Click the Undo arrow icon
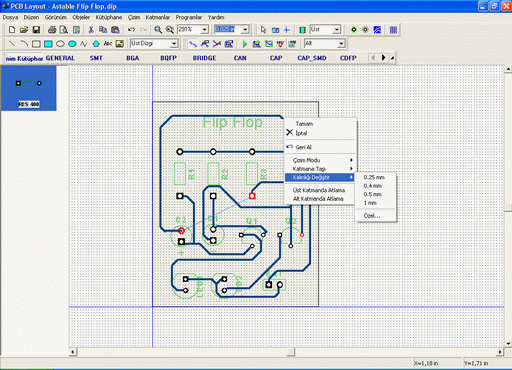 (131, 30)
